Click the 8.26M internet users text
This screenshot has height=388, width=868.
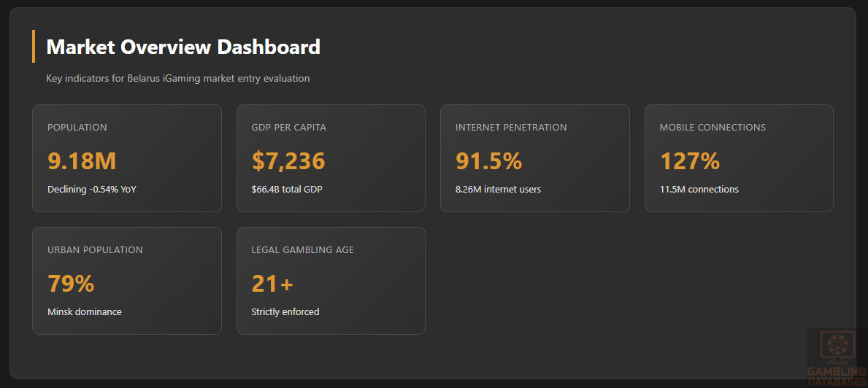498,190
